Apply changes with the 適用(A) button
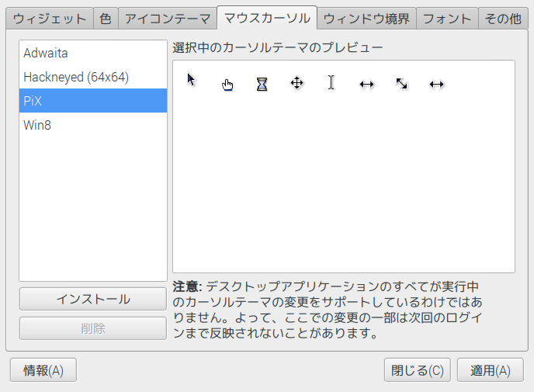Viewport: 534px width, 392px height. [490, 369]
